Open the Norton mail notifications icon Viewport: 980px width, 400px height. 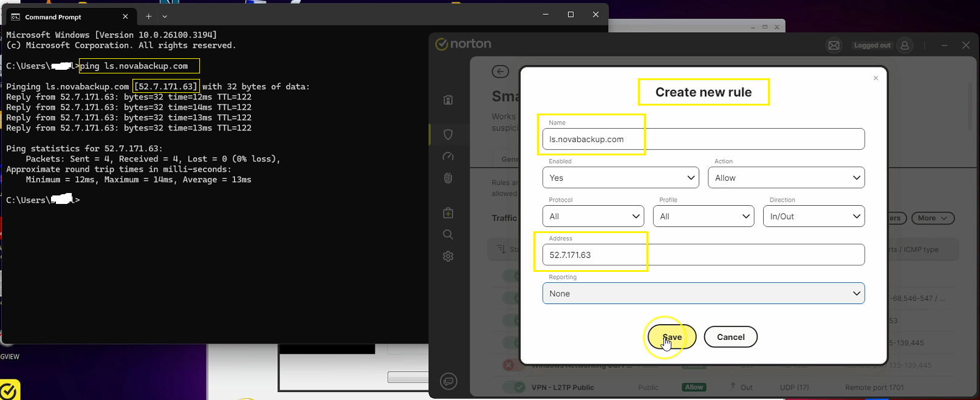point(834,46)
